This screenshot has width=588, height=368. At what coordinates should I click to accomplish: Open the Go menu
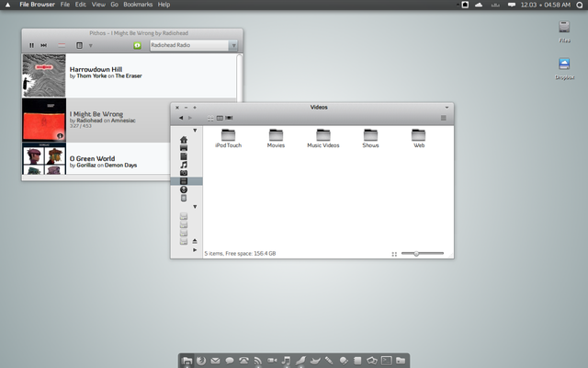click(114, 5)
